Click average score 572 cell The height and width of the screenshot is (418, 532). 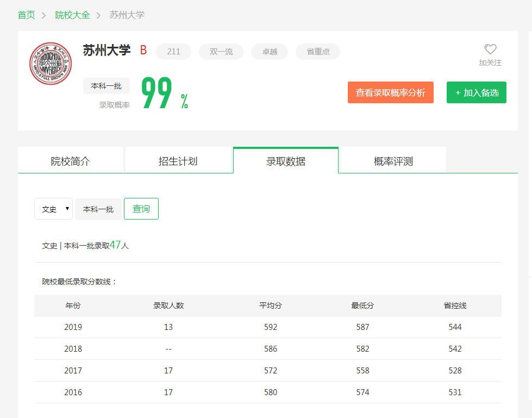point(271,371)
